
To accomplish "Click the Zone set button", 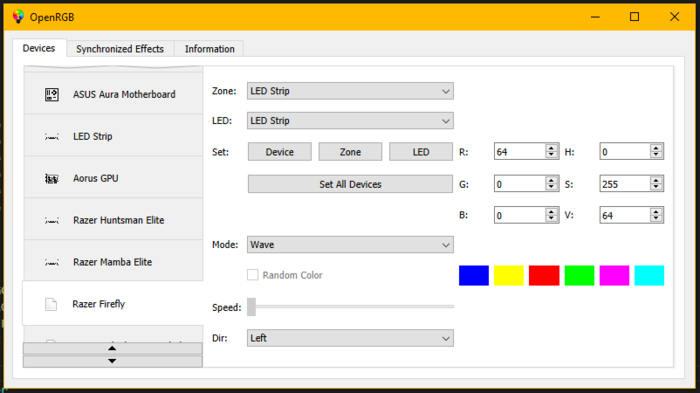I will point(350,152).
